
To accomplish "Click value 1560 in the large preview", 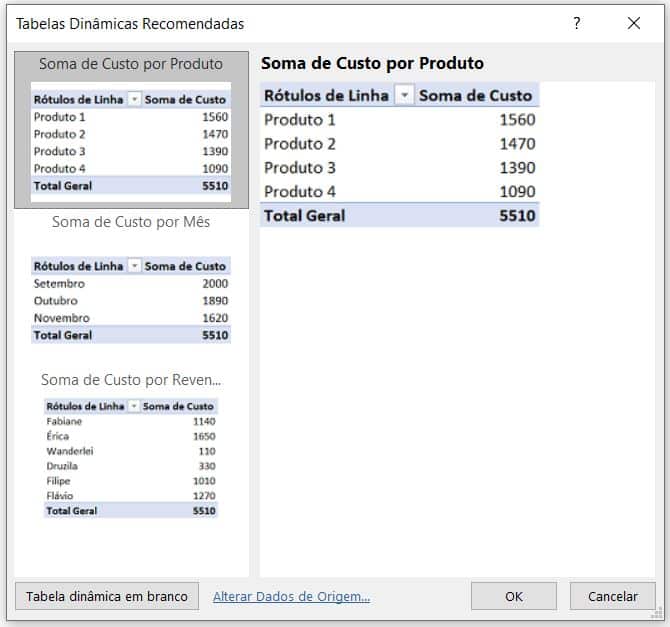I will tap(517, 120).
